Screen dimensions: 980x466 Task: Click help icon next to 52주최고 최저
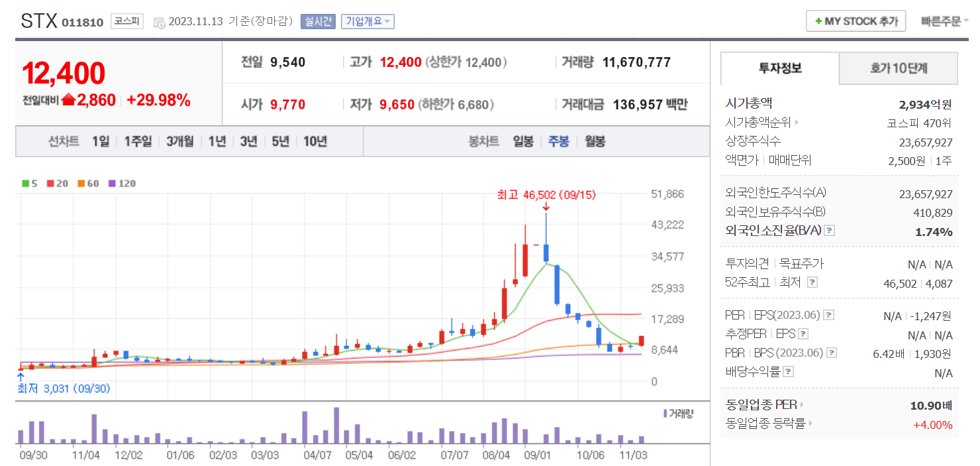[812, 282]
